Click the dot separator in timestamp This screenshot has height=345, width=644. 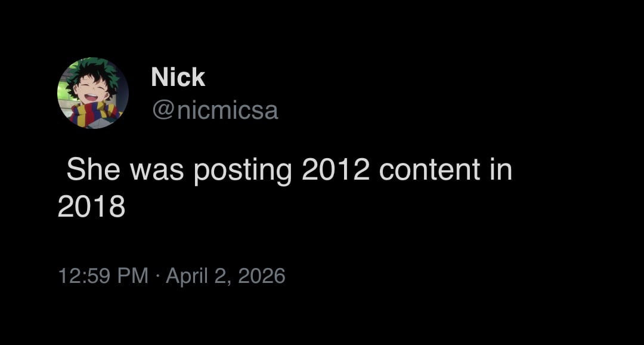(x=157, y=276)
